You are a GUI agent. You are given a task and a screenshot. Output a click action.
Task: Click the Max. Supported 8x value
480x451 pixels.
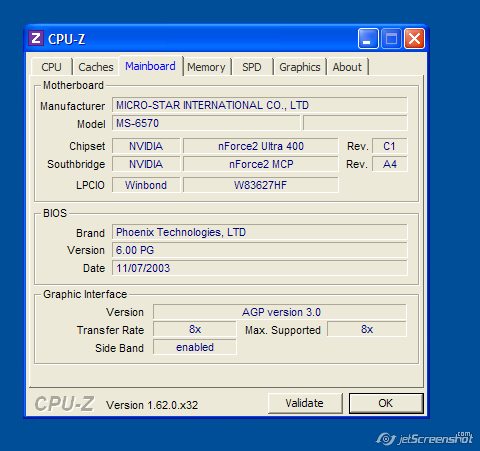pyautogui.click(x=367, y=329)
